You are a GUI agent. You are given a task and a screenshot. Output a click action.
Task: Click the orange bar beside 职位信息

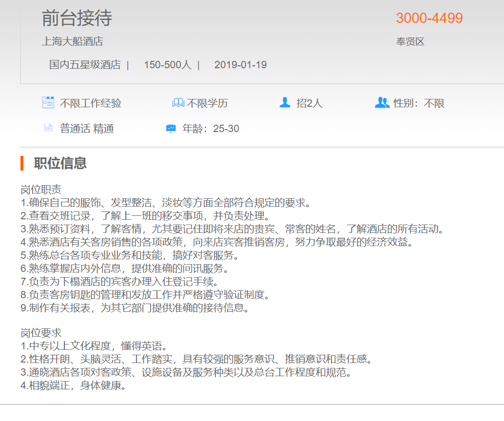point(22,163)
